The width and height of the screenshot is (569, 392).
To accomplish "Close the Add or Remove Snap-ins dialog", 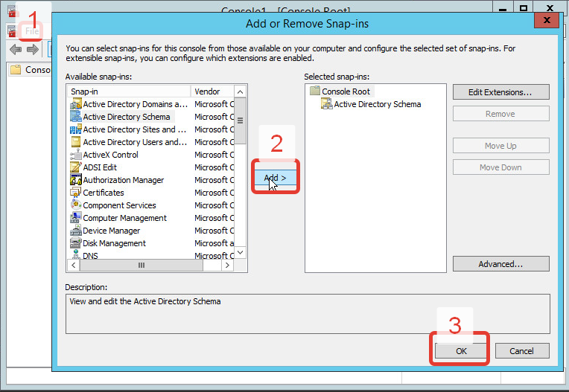I will (547, 20).
